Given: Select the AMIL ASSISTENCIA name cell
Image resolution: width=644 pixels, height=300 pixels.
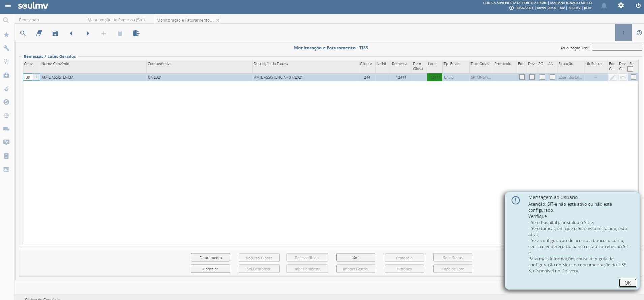Looking at the screenshot, I should 93,77.
